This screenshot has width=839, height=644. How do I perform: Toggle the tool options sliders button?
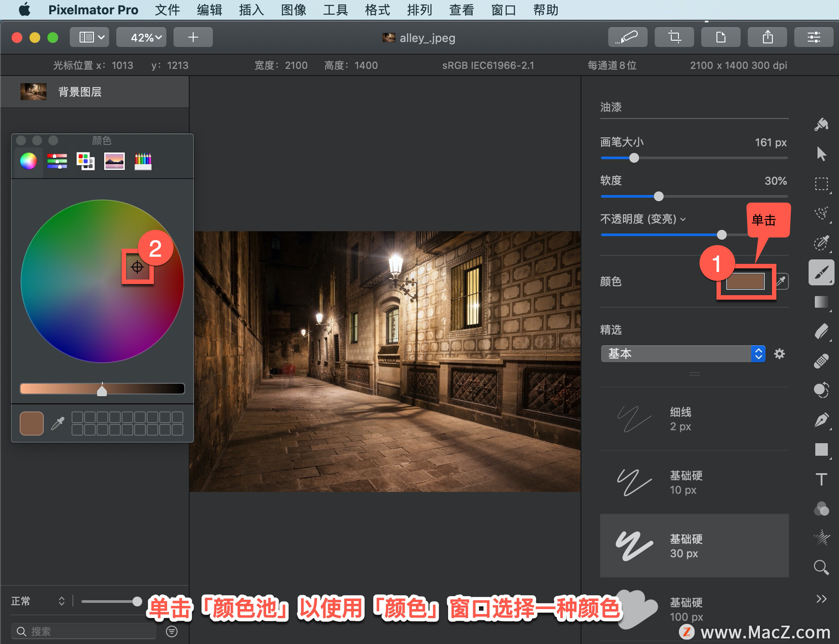(814, 37)
